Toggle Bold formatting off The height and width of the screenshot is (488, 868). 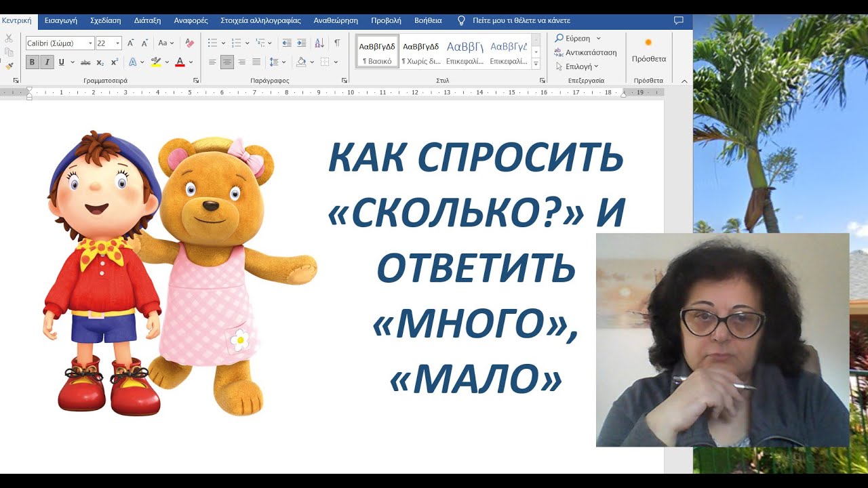[33, 62]
